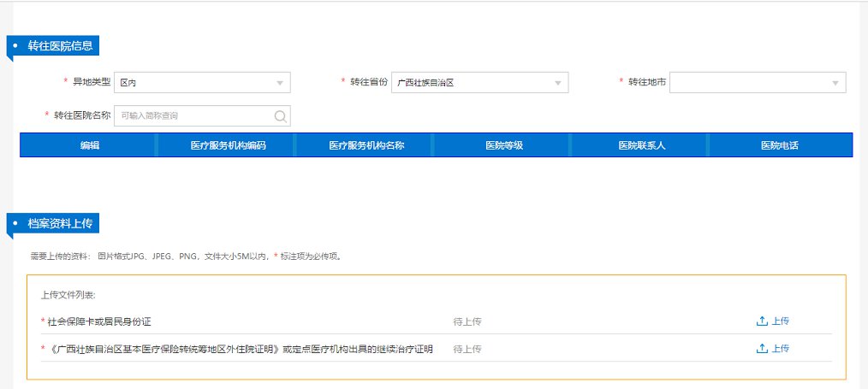
Task: Click upload arrow icon for 住院证明 row
Action: pyautogui.click(x=761, y=349)
